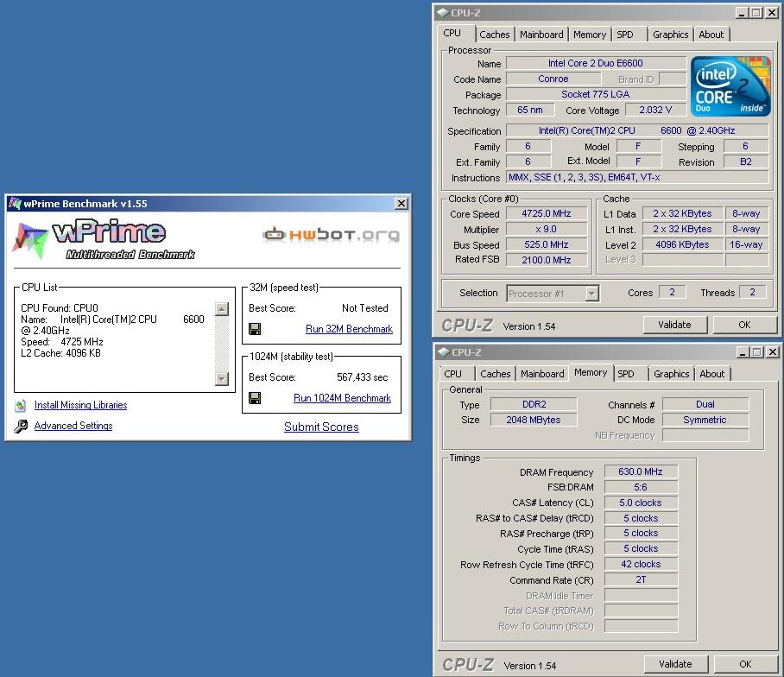Click the 567,433 sec best score
This screenshot has width=784, height=677.
pos(362,377)
